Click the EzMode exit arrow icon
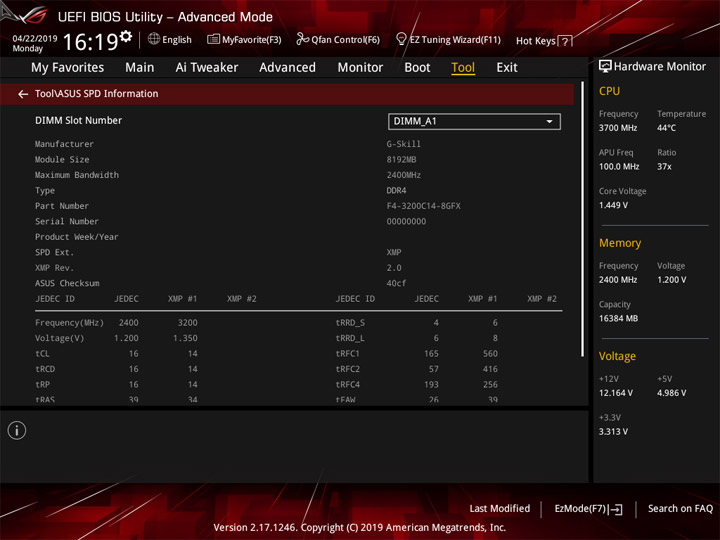The width and height of the screenshot is (720, 540). [616, 509]
